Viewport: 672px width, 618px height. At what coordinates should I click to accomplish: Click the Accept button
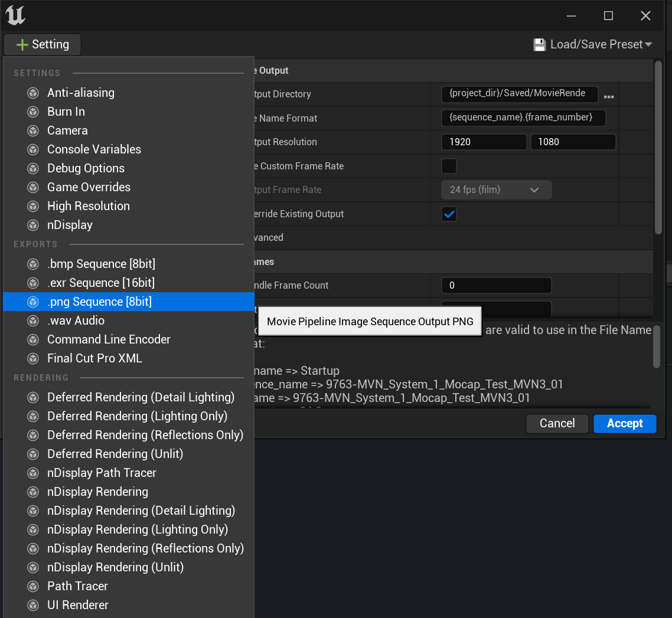625,424
